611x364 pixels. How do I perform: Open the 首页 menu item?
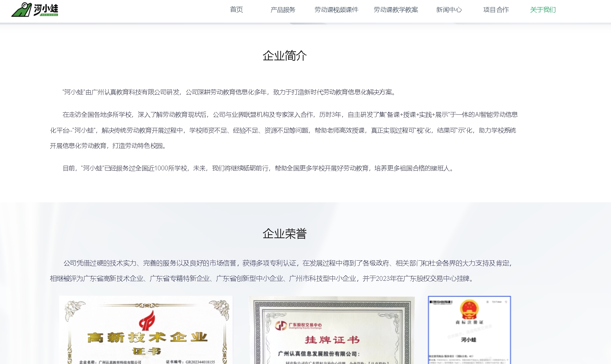(x=236, y=9)
